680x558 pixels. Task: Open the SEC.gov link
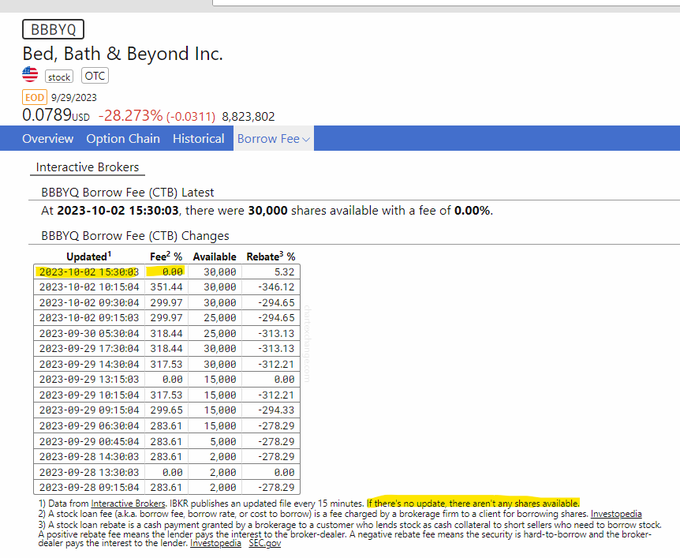pyautogui.click(x=265, y=543)
